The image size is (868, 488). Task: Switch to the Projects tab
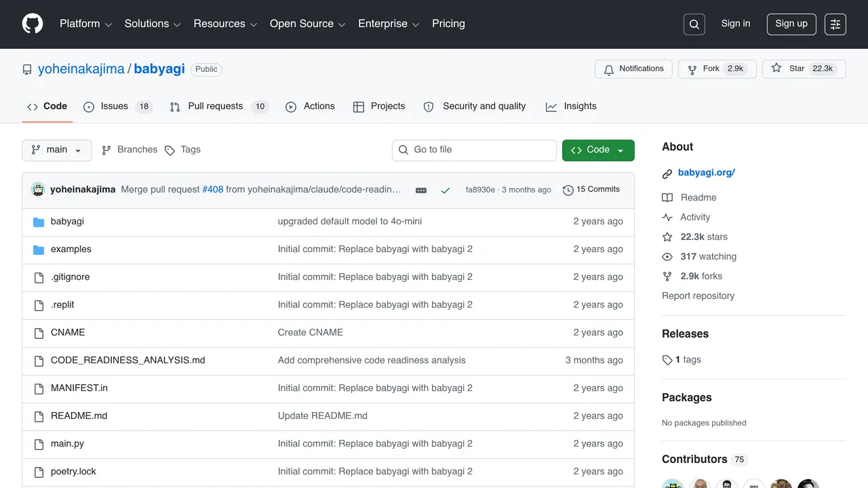coord(379,106)
